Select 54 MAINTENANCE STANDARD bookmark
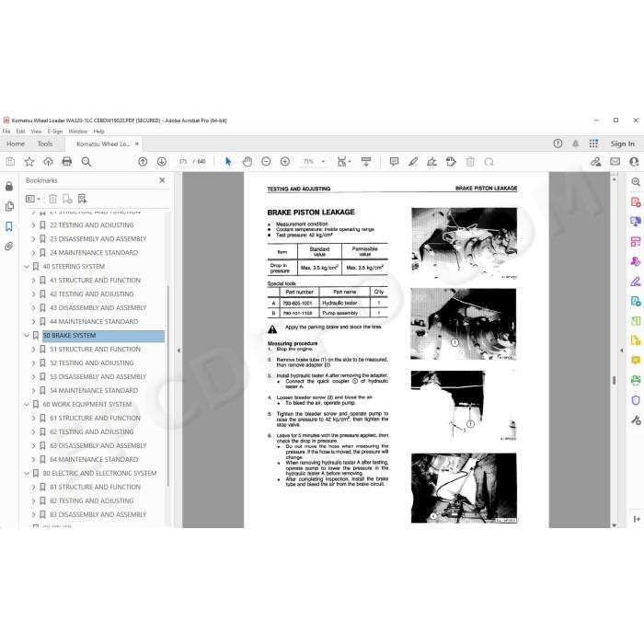Viewport: 644px width, 644px height. (x=94, y=391)
